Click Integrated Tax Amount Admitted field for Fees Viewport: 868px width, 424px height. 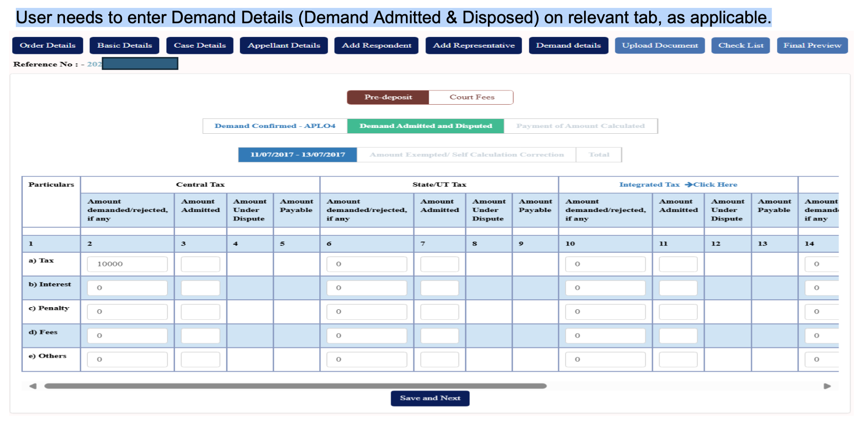point(678,335)
